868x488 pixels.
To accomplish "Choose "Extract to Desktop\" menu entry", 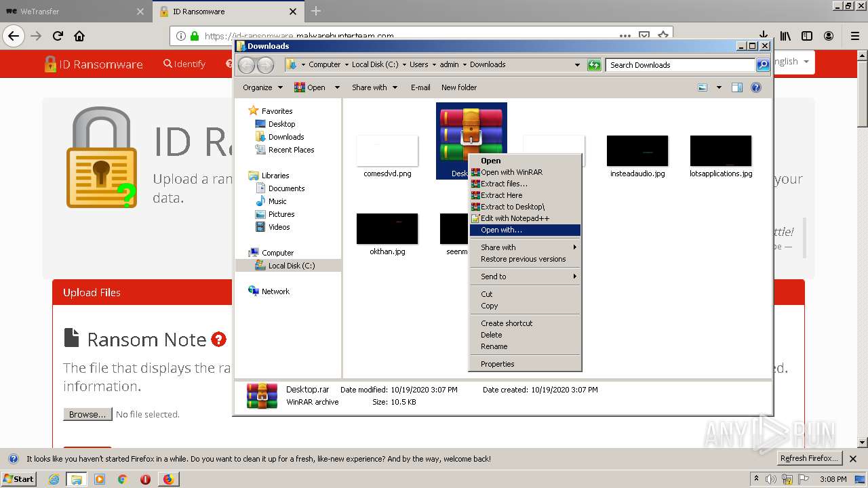I will pos(525,207).
